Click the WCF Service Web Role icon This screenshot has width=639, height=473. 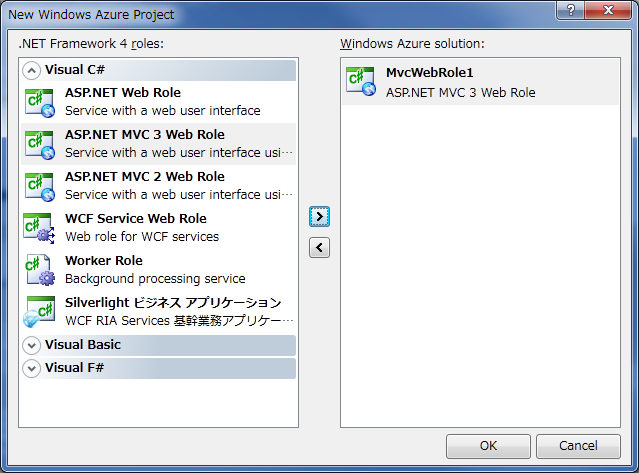(40, 227)
